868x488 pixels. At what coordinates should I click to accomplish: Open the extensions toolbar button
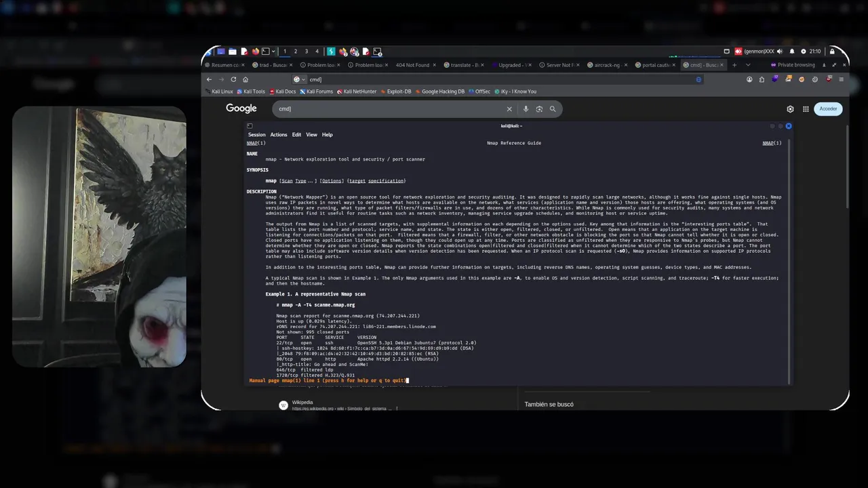tap(762, 79)
